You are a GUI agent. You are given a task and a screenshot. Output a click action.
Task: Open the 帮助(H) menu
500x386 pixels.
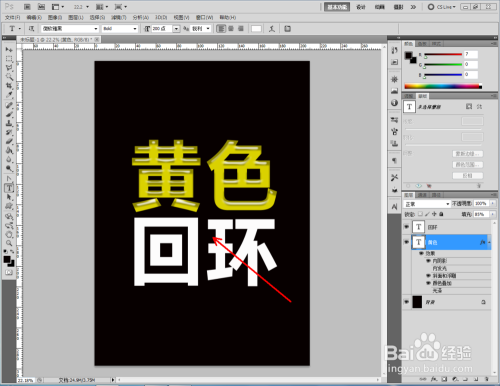pyautogui.click(x=228, y=17)
